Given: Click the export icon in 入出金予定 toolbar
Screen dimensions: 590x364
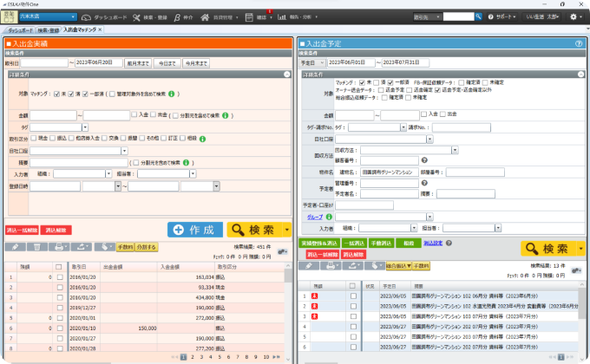Looking at the screenshot, I should tap(352, 266).
